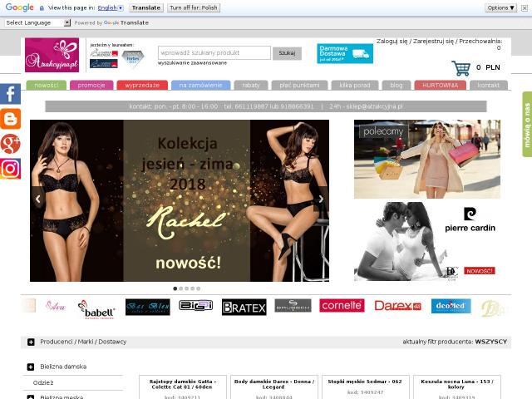Open the kilka porad menu tab

pos(355,85)
